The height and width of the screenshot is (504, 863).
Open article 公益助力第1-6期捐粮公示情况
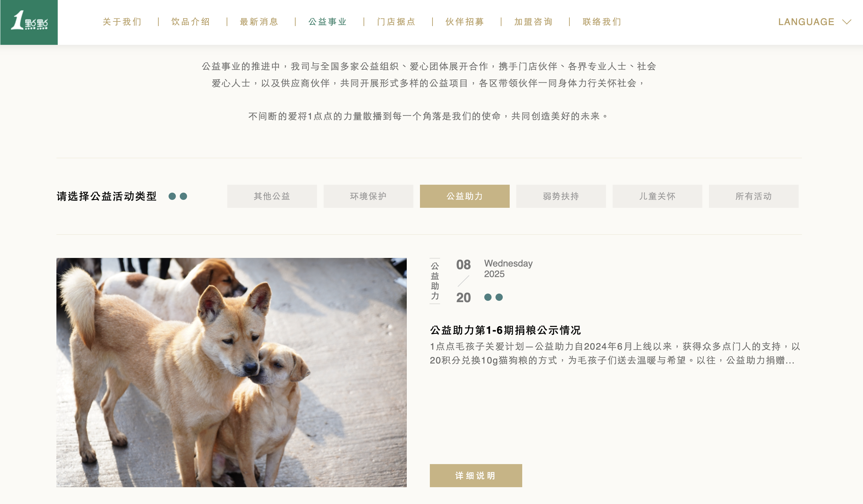(505, 330)
